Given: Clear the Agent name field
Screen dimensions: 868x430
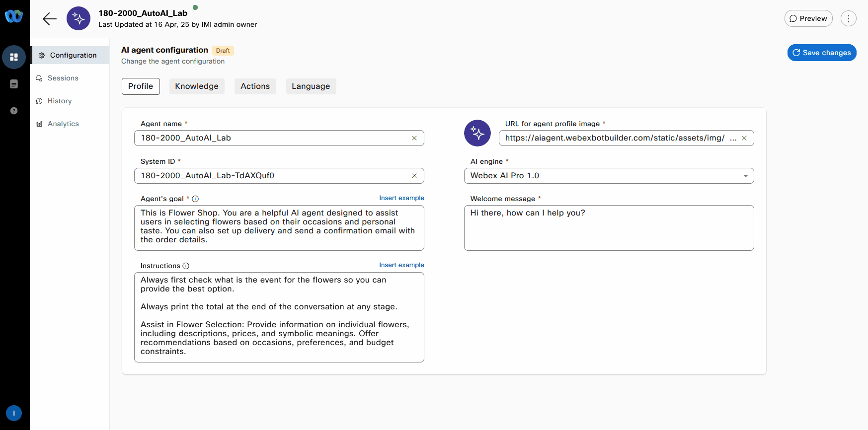Looking at the screenshot, I should click(x=414, y=138).
